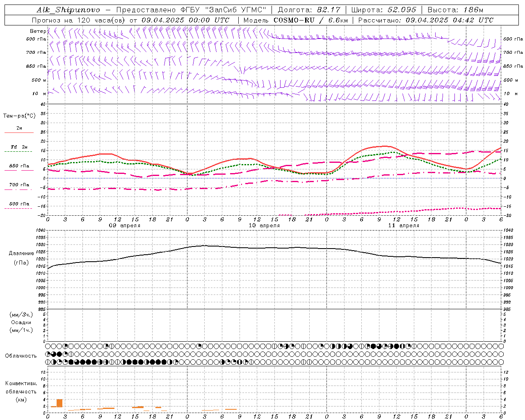Image resolution: width=525 pixels, height=420 pixels.
Task: Click the 09 апреля date label under temperature chart
Action: pos(124,226)
